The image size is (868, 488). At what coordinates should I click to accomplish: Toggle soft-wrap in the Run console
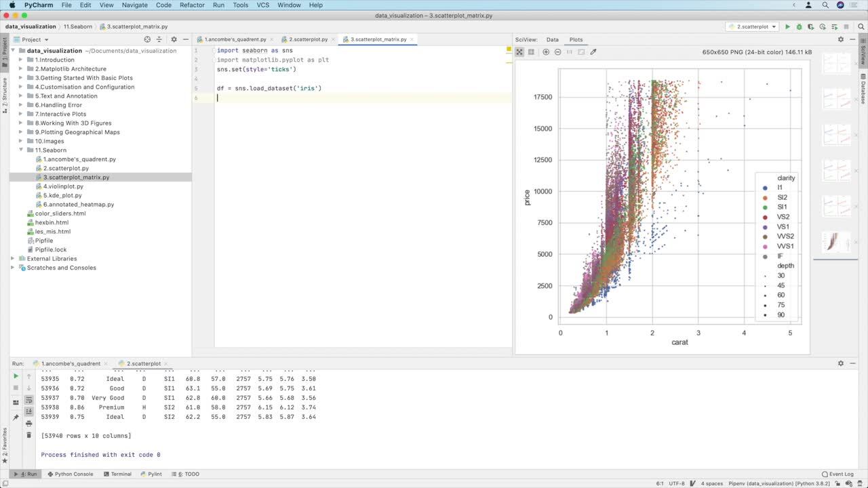pos(28,400)
